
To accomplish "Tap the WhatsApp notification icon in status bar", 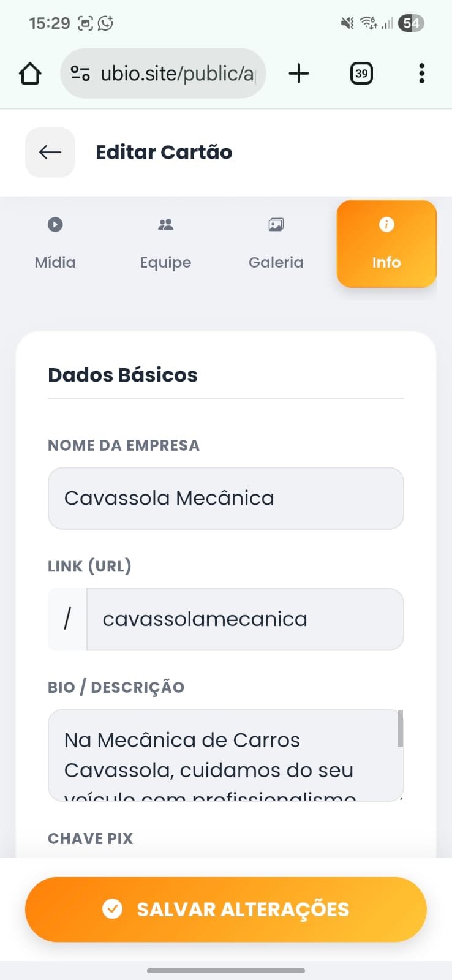I will 106,23.
